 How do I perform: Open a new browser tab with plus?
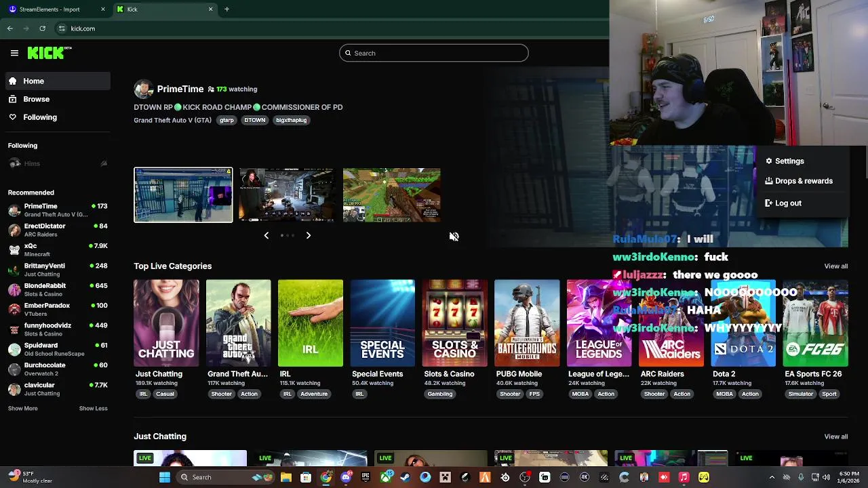[x=226, y=9]
